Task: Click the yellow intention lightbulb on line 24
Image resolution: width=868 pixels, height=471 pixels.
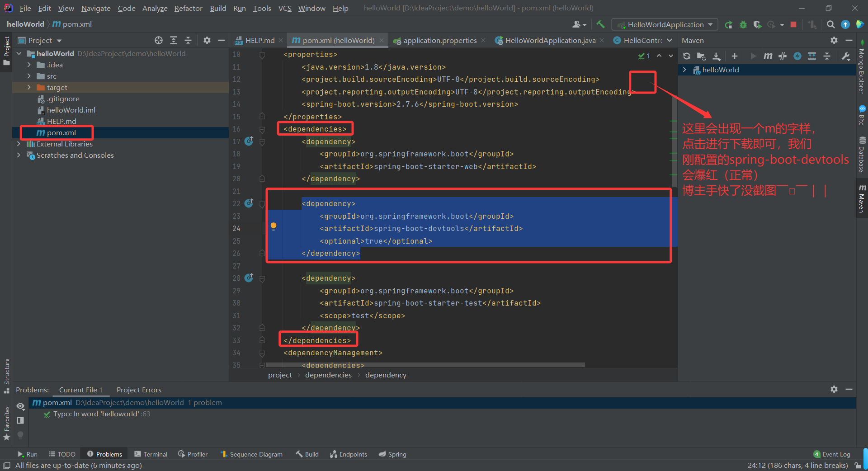Action: tap(274, 226)
